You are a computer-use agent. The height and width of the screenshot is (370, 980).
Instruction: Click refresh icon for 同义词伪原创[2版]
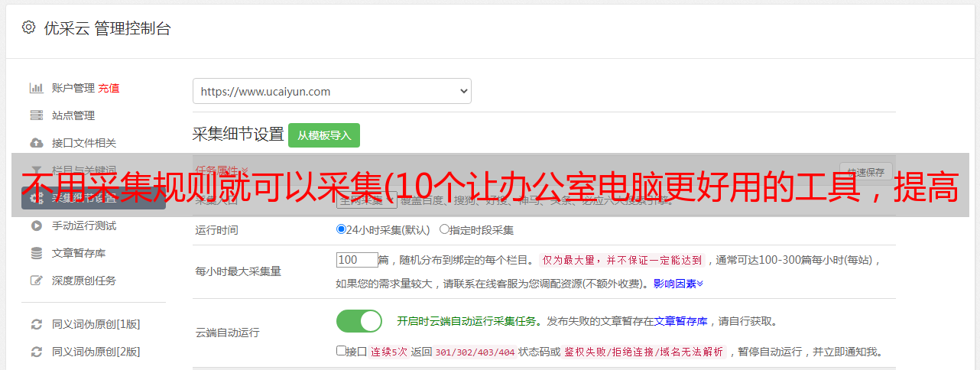[x=36, y=352]
